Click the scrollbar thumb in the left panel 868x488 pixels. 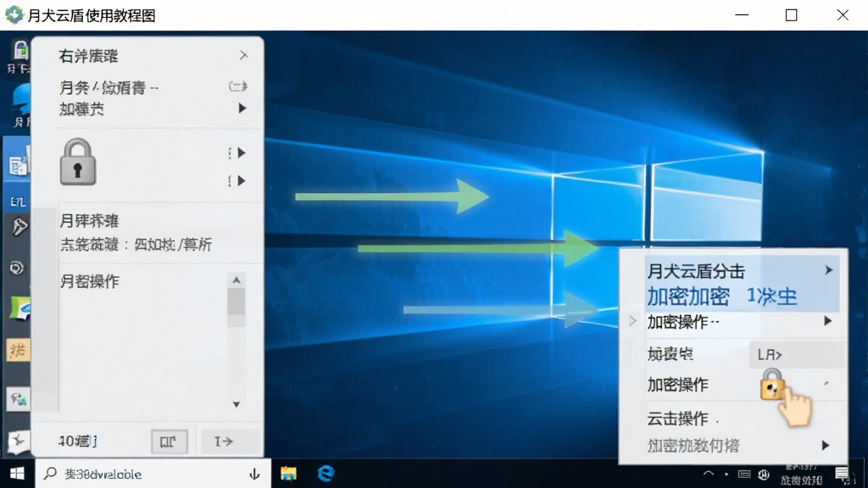236,302
